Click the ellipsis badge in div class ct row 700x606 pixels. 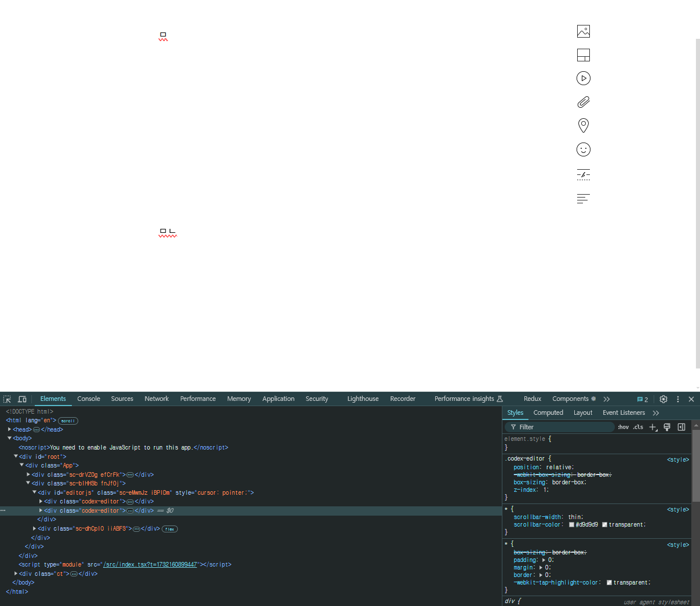point(74,574)
